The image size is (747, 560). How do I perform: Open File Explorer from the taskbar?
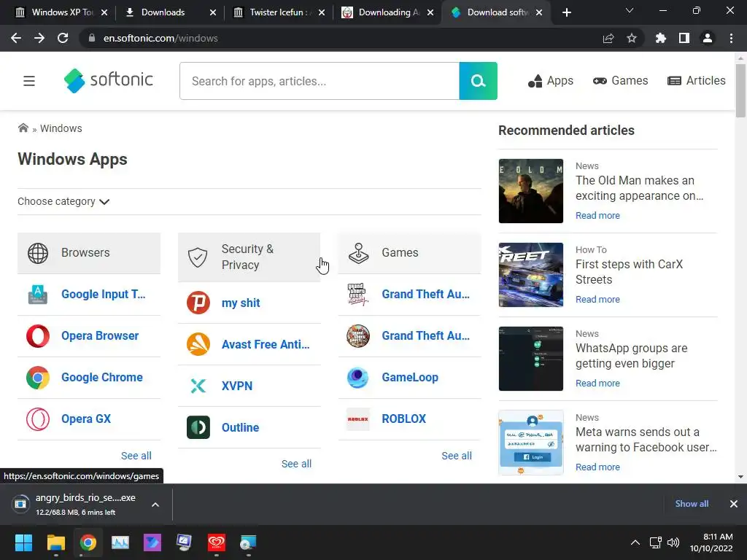(55, 542)
